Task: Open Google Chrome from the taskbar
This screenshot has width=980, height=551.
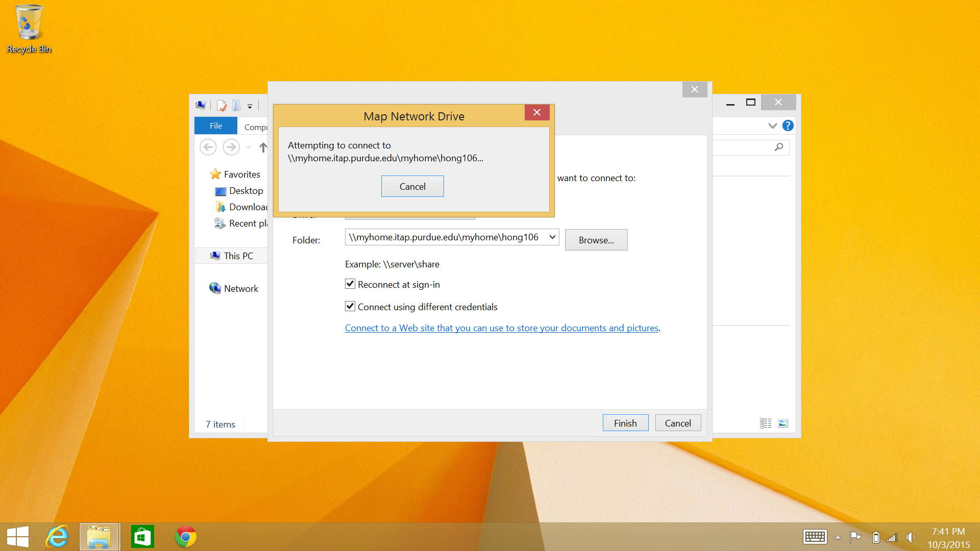Action: coord(185,536)
